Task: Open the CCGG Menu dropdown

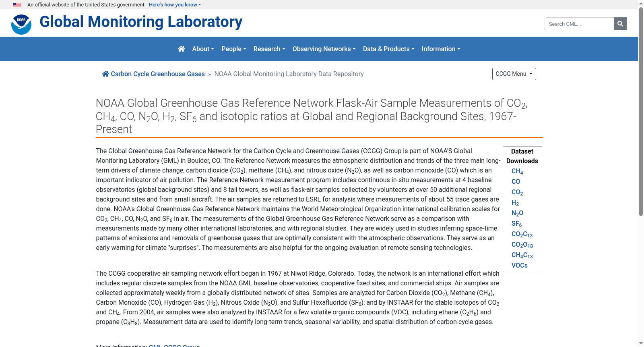Action: pos(514,74)
